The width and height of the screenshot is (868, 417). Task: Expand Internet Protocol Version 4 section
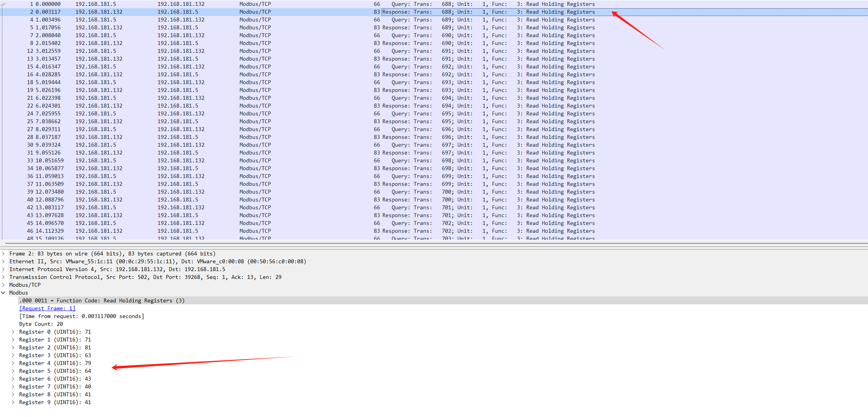(x=4, y=270)
